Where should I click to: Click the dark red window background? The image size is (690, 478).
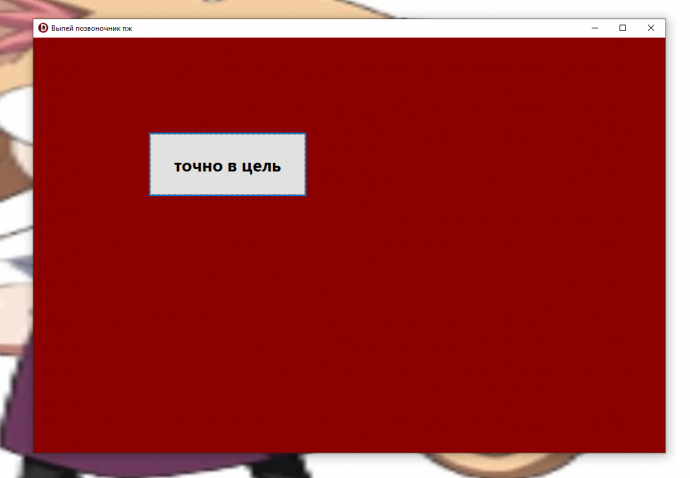pyautogui.click(x=450, y=300)
